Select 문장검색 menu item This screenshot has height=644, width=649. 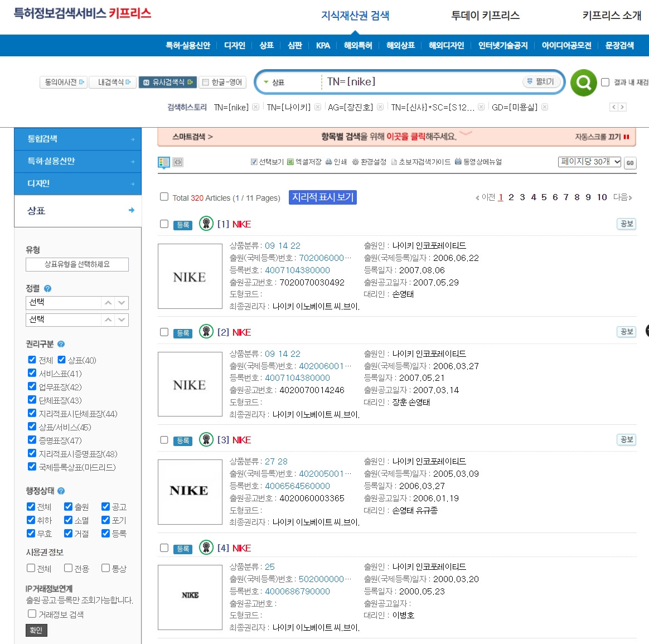(619, 46)
